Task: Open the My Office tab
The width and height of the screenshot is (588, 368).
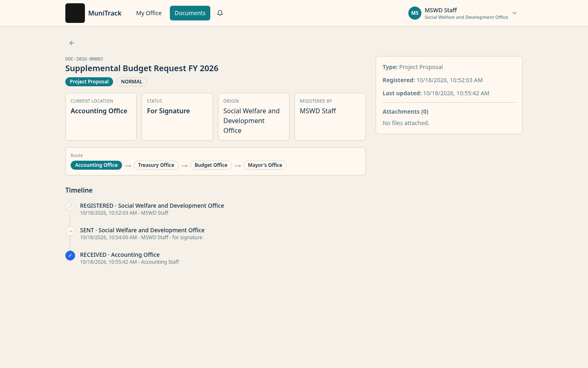Action: pyautogui.click(x=149, y=13)
